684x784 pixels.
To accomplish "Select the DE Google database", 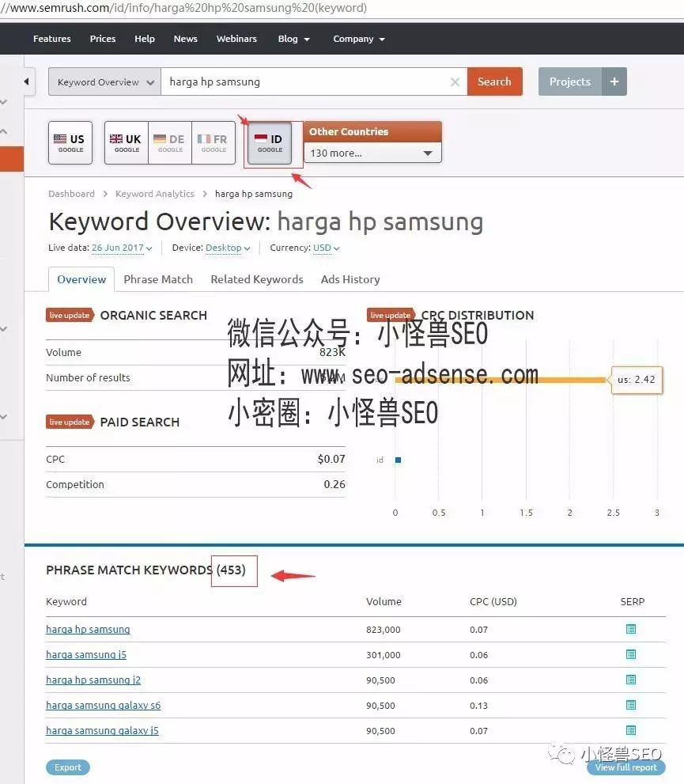I will point(170,142).
